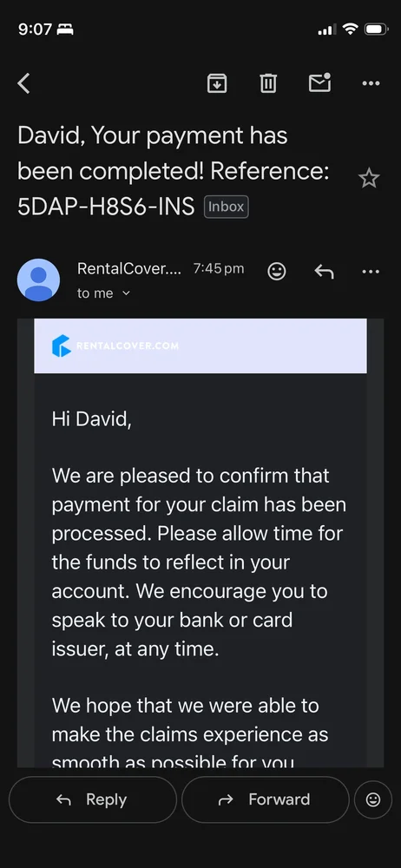Tap the RentalCover sender name
The height and width of the screenshot is (868, 401).
tap(129, 268)
